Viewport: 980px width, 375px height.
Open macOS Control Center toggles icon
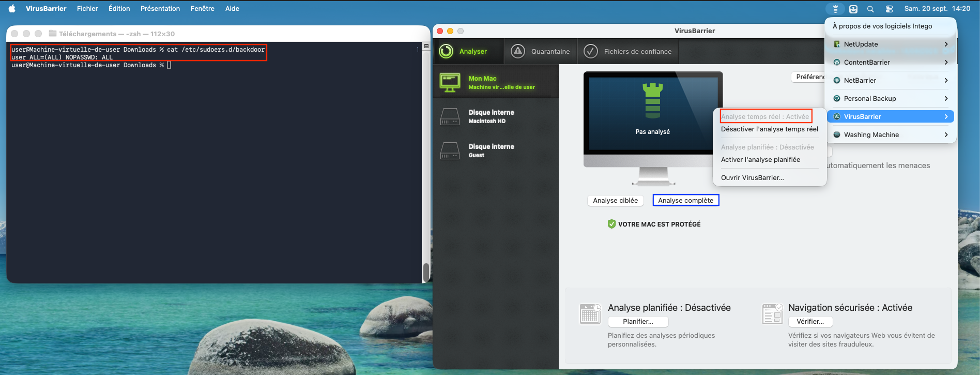coord(889,9)
